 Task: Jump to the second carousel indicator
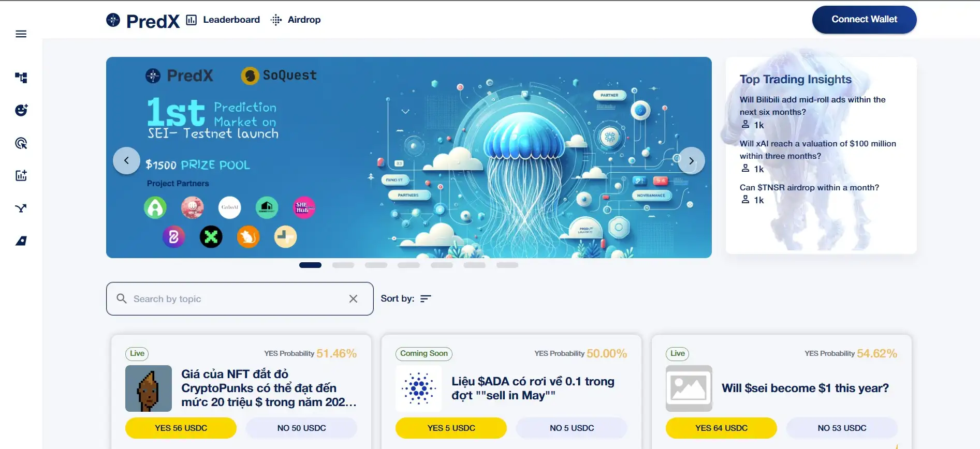pyautogui.click(x=343, y=265)
